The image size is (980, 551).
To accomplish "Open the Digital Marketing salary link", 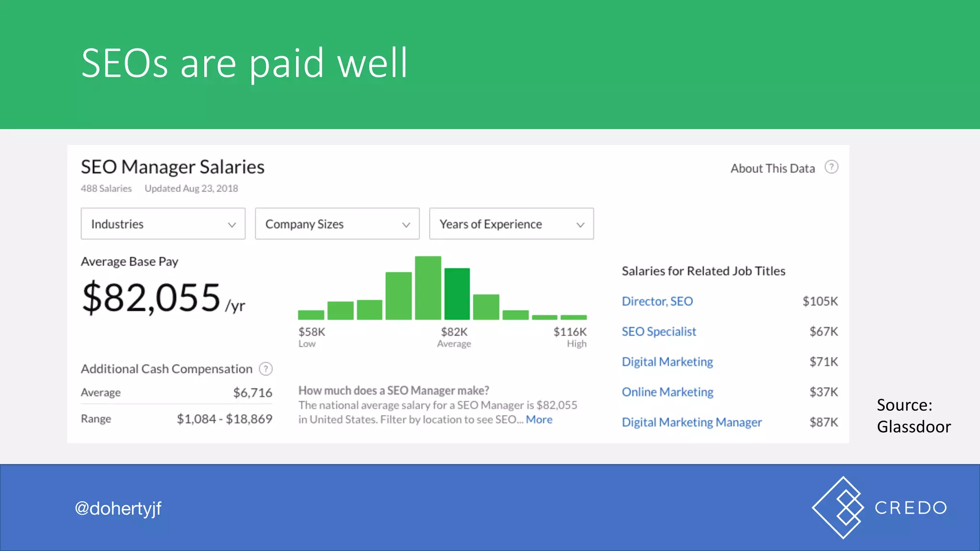I will pos(668,362).
